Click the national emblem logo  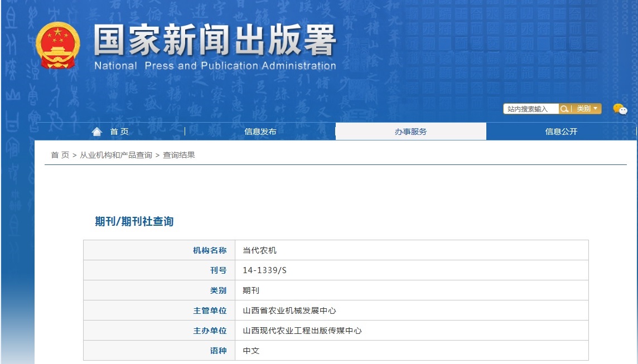pos(58,45)
